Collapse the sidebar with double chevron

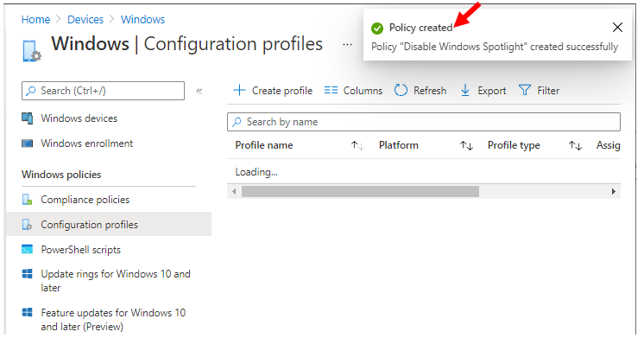(x=199, y=91)
